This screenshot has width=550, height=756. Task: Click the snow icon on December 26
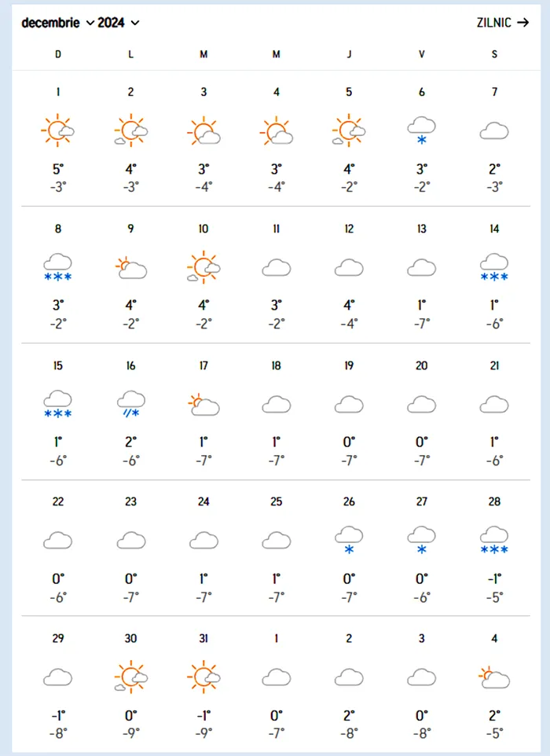click(x=349, y=541)
